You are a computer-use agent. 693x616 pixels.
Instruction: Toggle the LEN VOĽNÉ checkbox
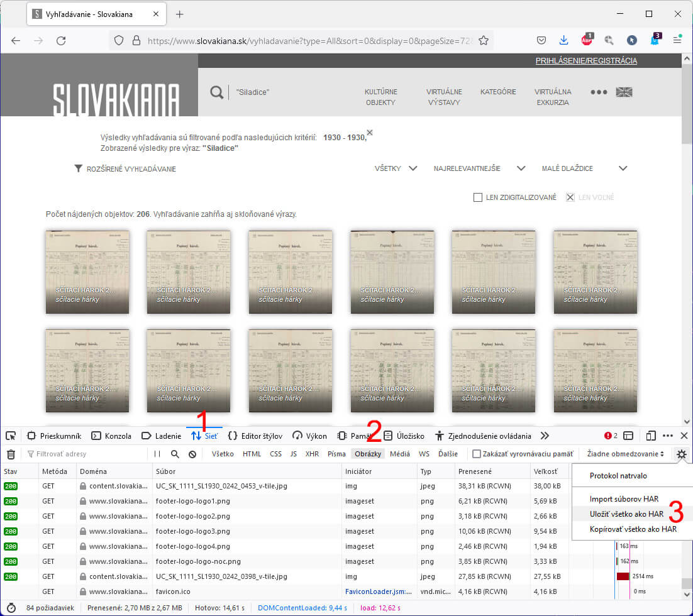(570, 197)
